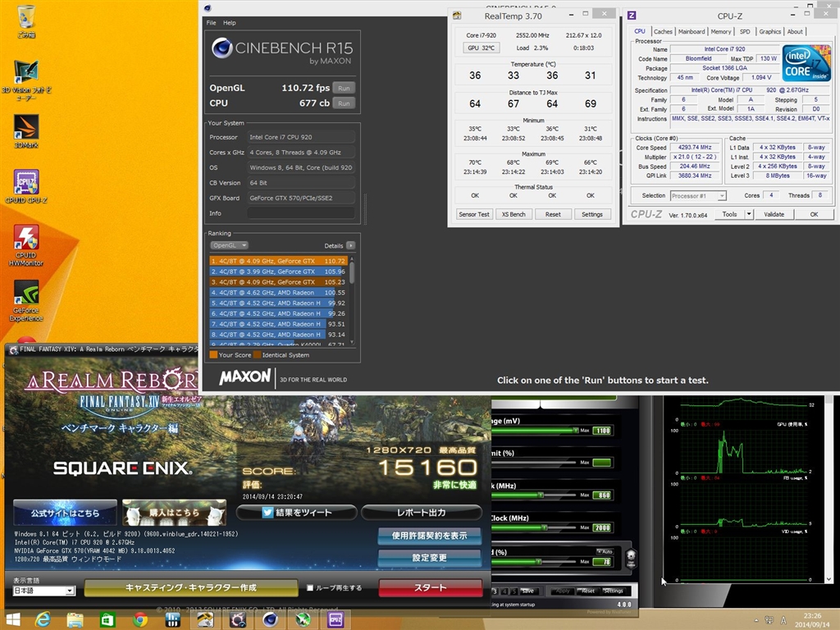Click the network icon in the system tray

(x=769, y=620)
